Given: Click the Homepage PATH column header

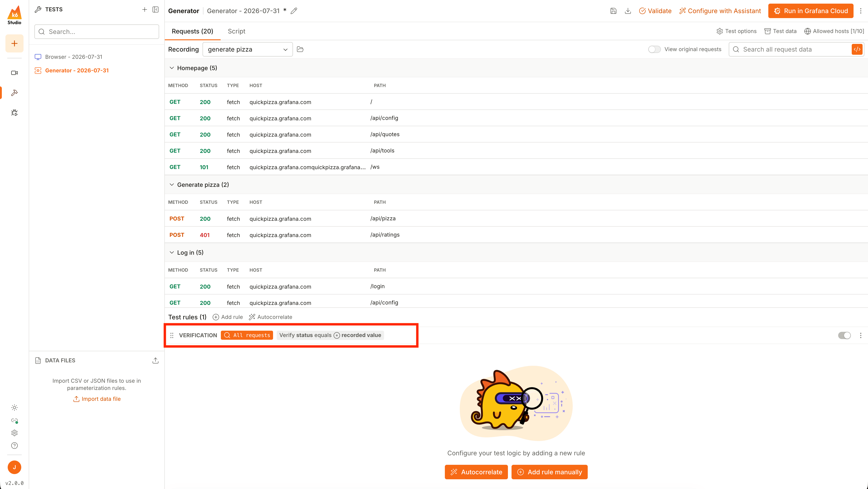Looking at the screenshot, I should tap(380, 86).
